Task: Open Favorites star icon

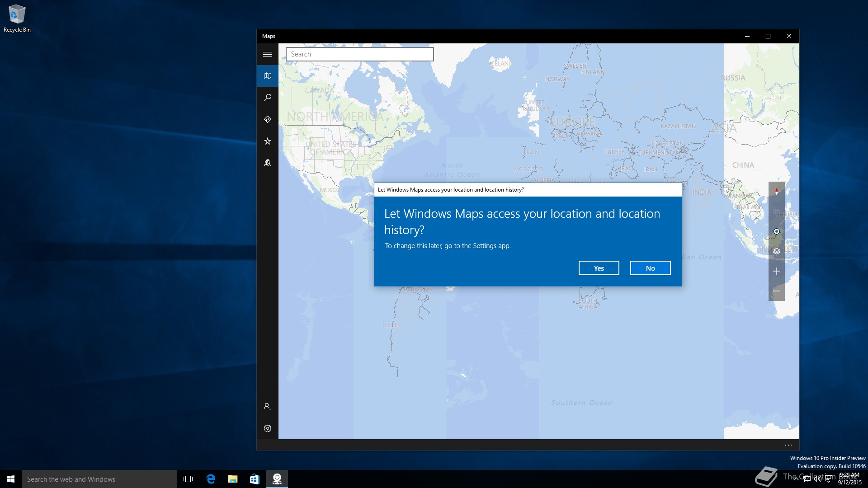Action: point(268,141)
